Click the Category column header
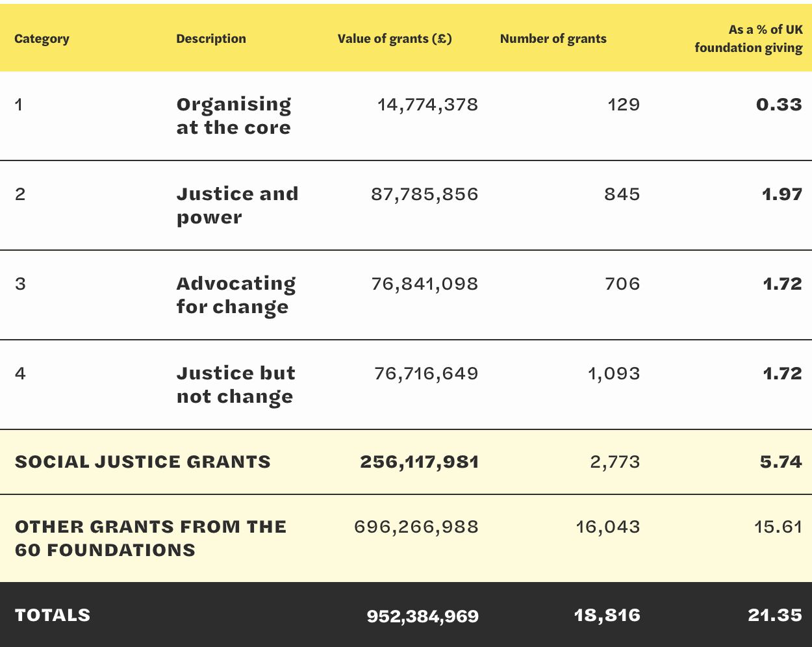The width and height of the screenshot is (812, 647). (x=42, y=39)
